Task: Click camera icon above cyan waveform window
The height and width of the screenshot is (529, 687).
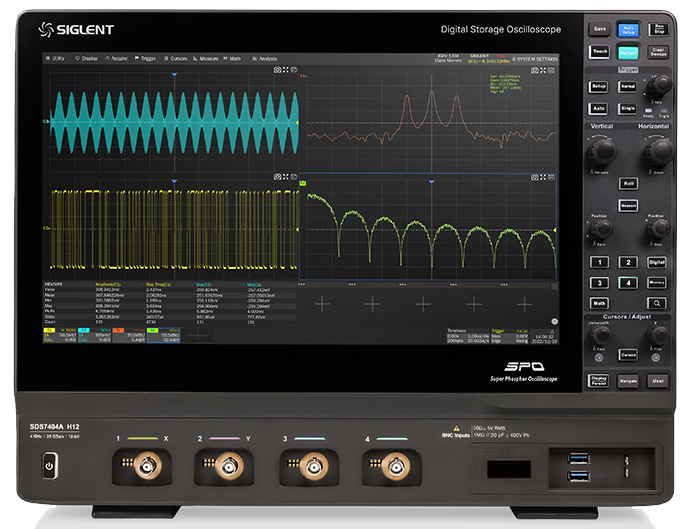Action: click(277, 70)
